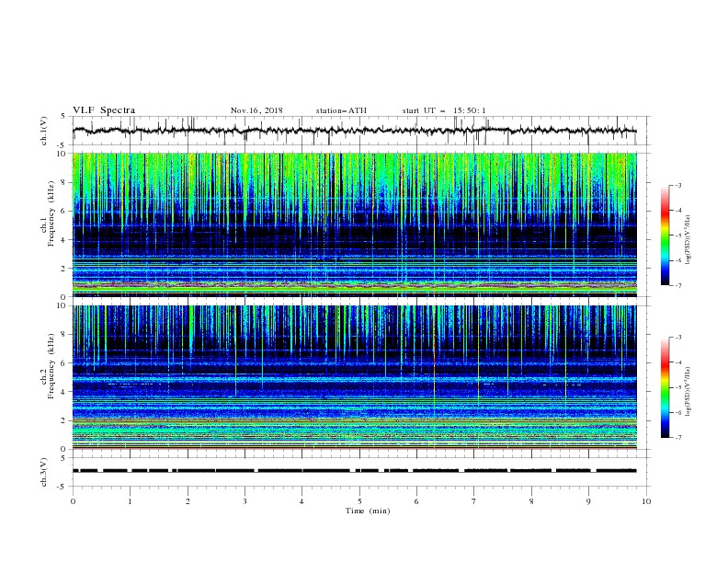Click the ch.1 PSD color scale bar

point(665,236)
